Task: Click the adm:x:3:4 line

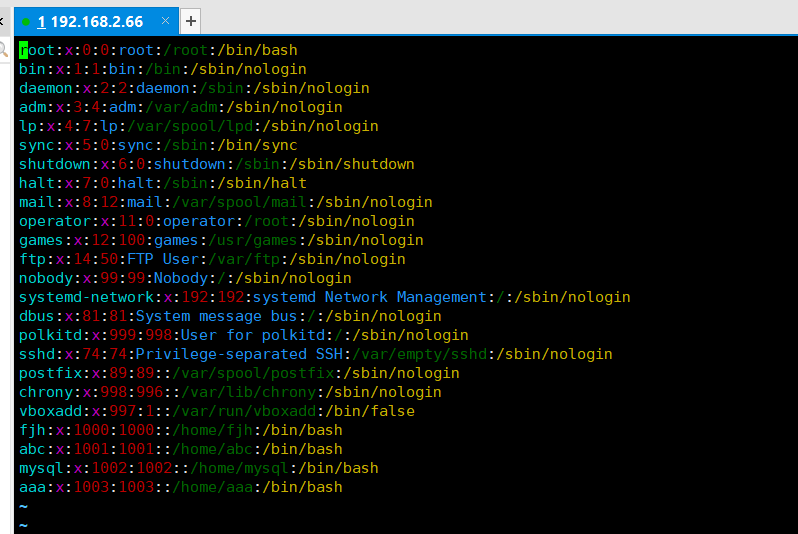Action: pos(181,107)
